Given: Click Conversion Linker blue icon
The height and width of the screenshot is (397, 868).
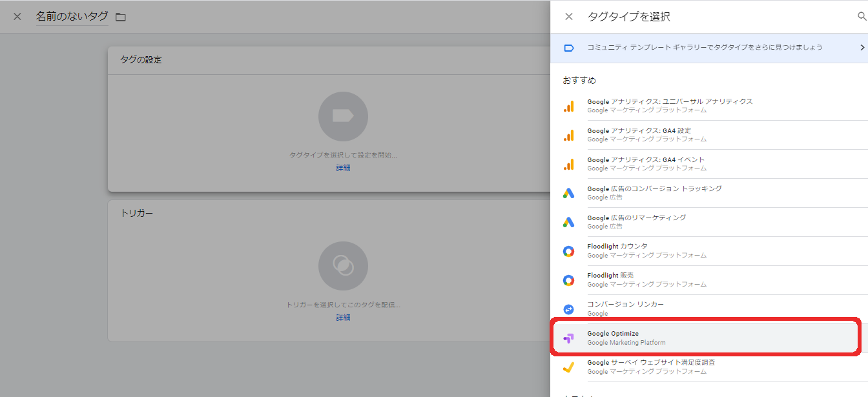Looking at the screenshot, I should pos(568,309).
